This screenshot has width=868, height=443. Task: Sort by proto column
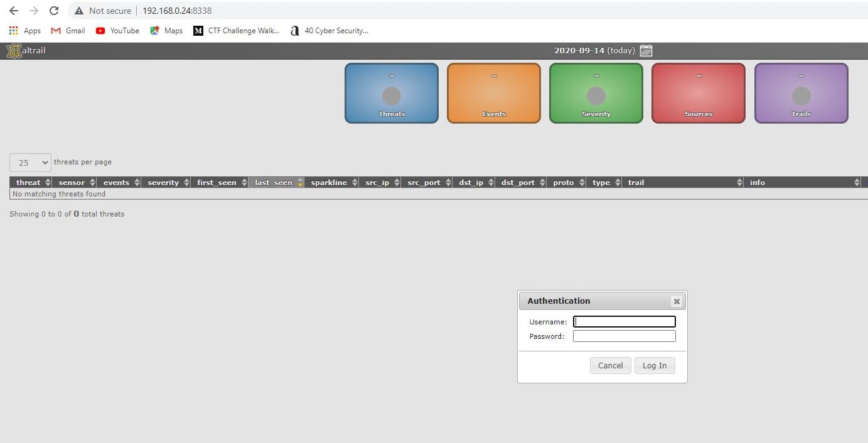(x=567, y=183)
